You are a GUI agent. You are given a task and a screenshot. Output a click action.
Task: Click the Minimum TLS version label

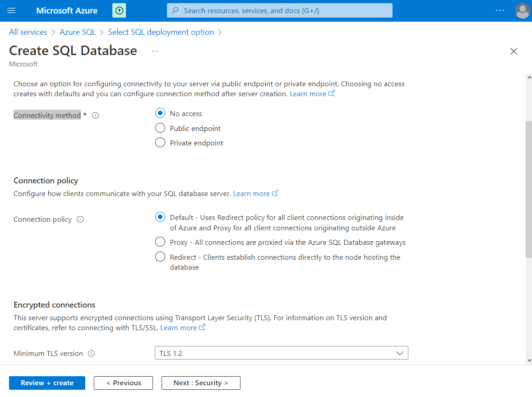48,354
